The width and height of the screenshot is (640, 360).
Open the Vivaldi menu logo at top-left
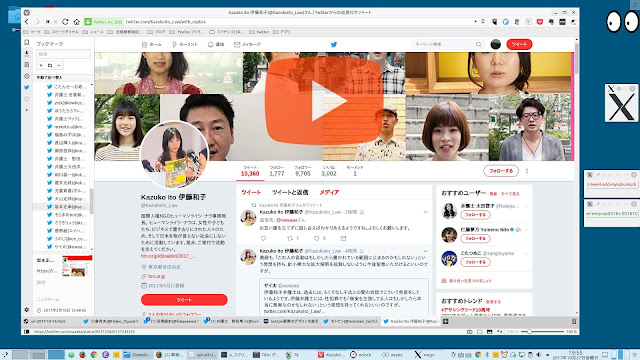27,13
